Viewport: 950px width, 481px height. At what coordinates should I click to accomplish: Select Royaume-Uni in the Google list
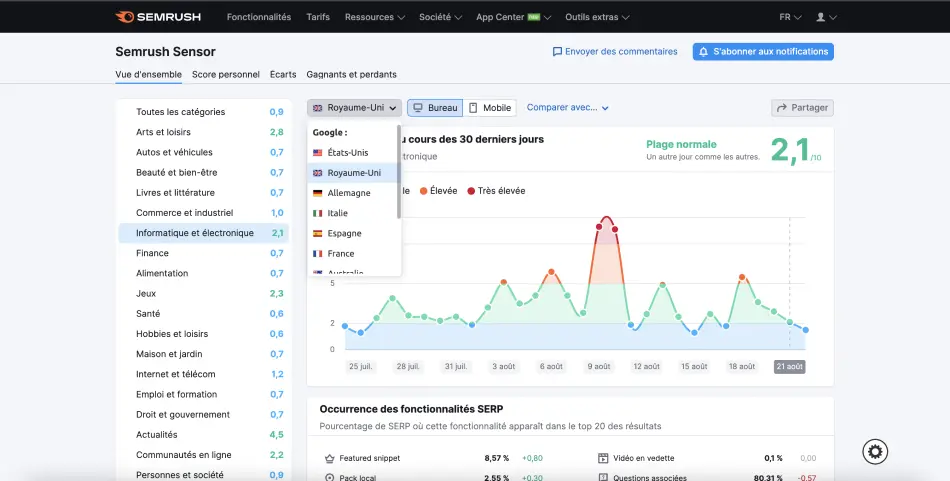point(354,173)
